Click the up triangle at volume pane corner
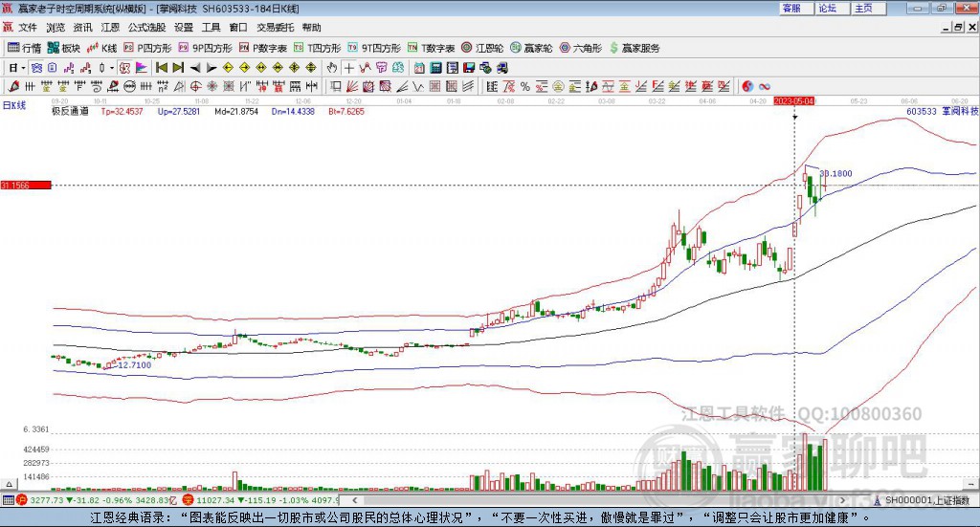980x527 pixels. (x=9, y=484)
